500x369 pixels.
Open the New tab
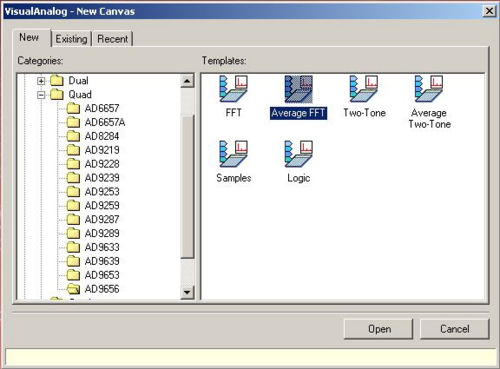(x=29, y=37)
